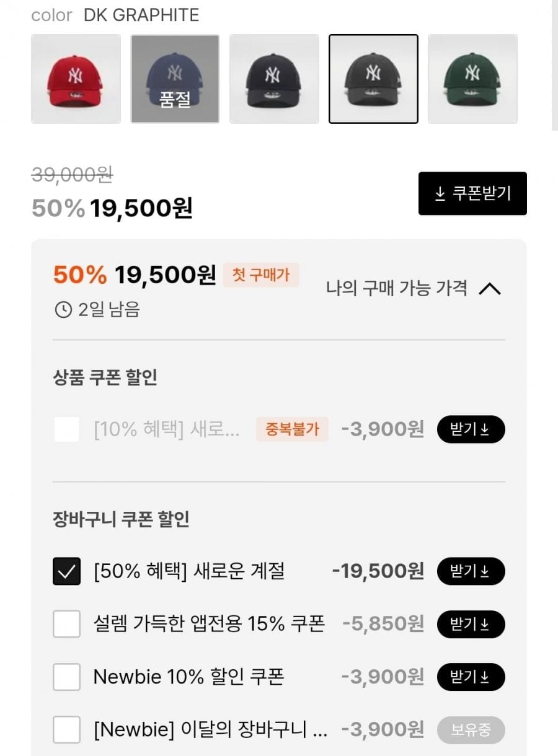
Task: Check the disabled 10% 혜택 product coupon box
Action: [66, 429]
